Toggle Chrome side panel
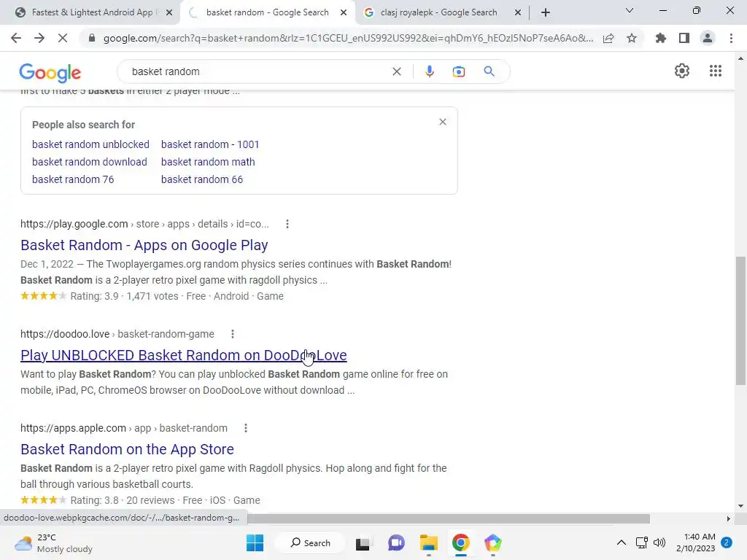 click(x=684, y=38)
